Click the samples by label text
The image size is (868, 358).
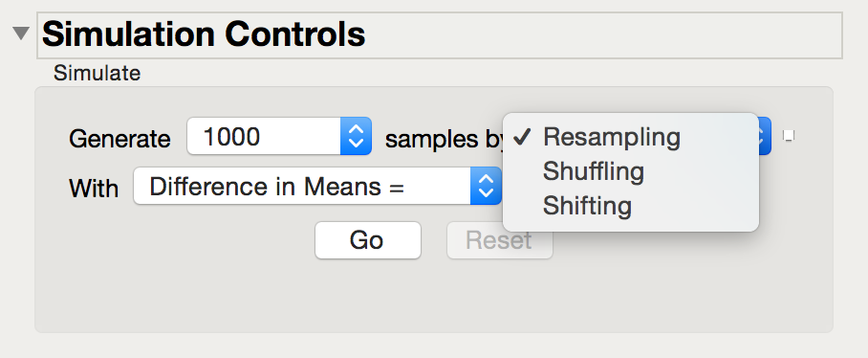(x=444, y=139)
